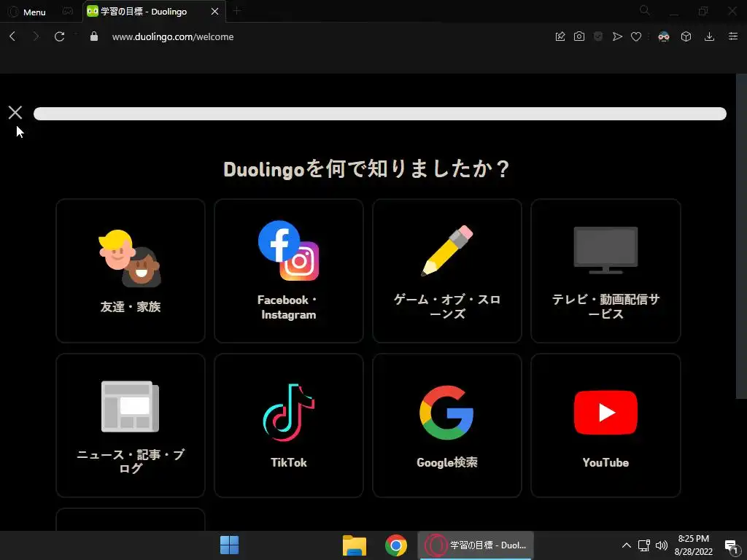
Task: Launch Google Chrome from the taskbar
Action: (x=396, y=545)
